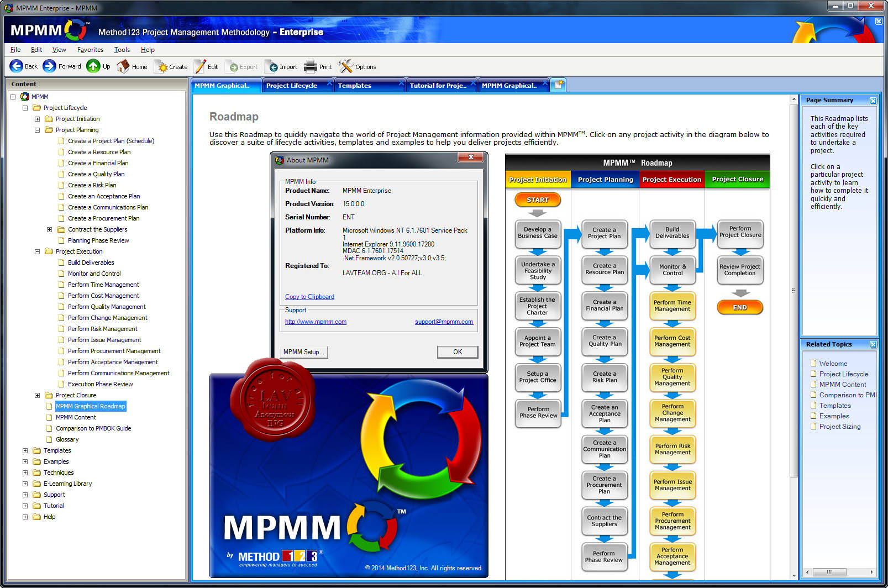Expand the Project Initiation node

(x=37, y=119)
